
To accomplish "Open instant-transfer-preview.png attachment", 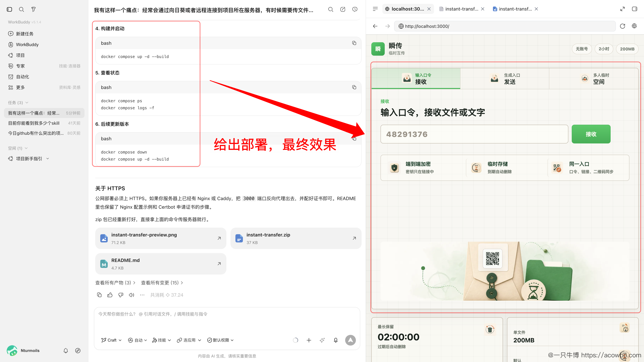I will click(x=161, y=238).
